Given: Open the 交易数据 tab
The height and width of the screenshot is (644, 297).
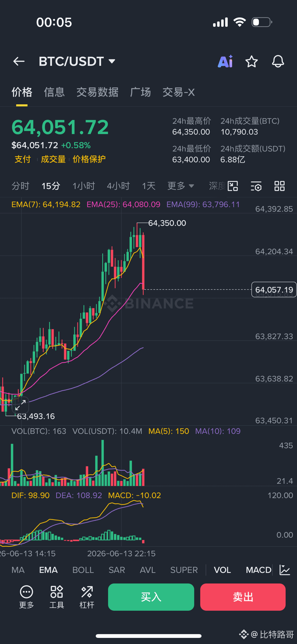Looking at the screenshot, I should pos(97,92).
